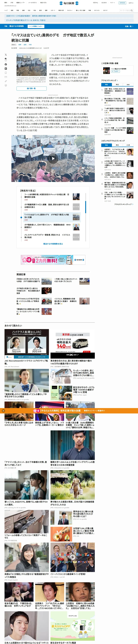The image size is (138, 644).
Task: Open the article's lead photo thumbnail
Action: click(32, 65)
